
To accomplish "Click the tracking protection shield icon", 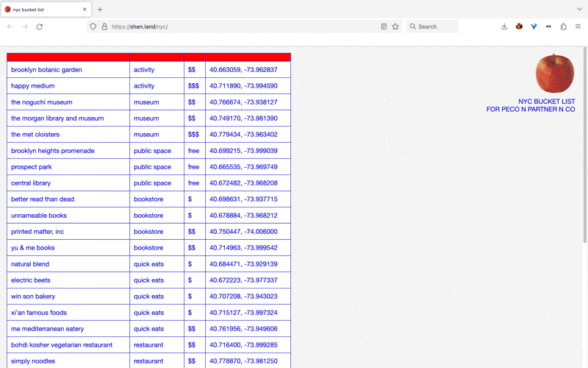I will coord(93,26).
